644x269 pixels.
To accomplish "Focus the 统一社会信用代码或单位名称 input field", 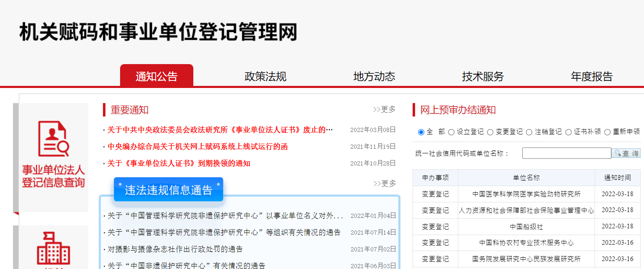I will (567, 153).
